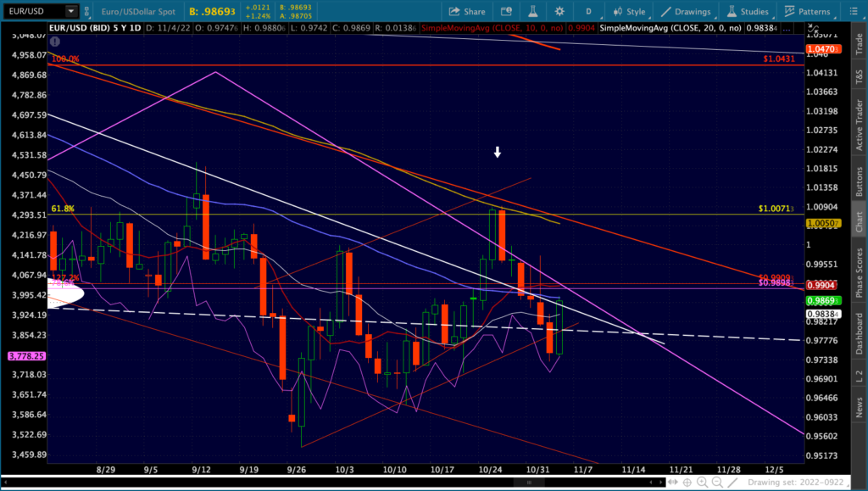Click the 9/26 date on time axis
The image size is (868, 491).
296,470
